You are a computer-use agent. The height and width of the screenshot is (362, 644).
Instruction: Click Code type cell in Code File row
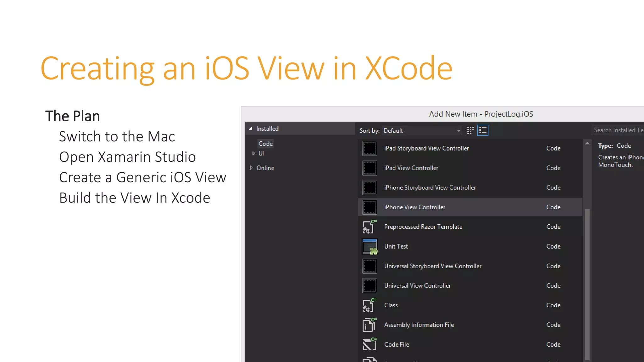[x=553, y=344]
